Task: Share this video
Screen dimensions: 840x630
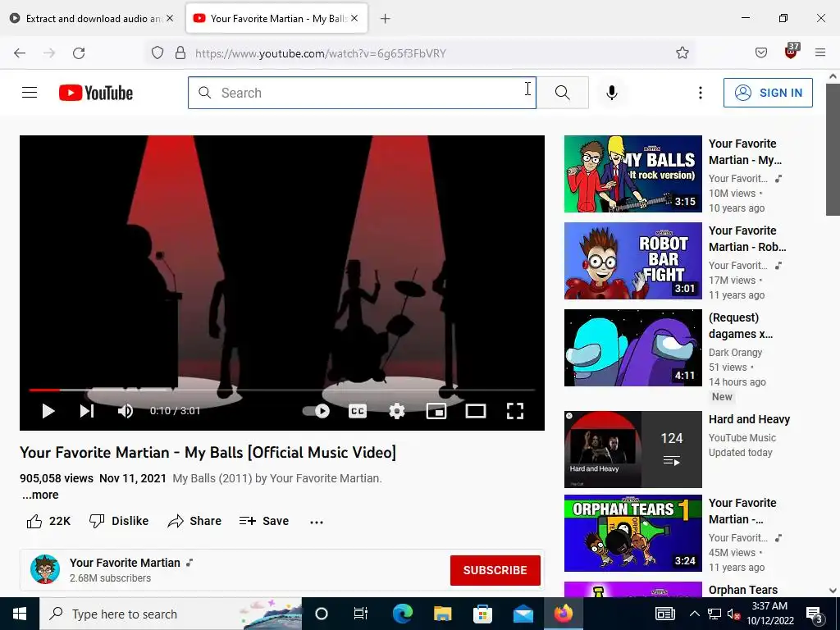Action: click(x=194, y=521)
